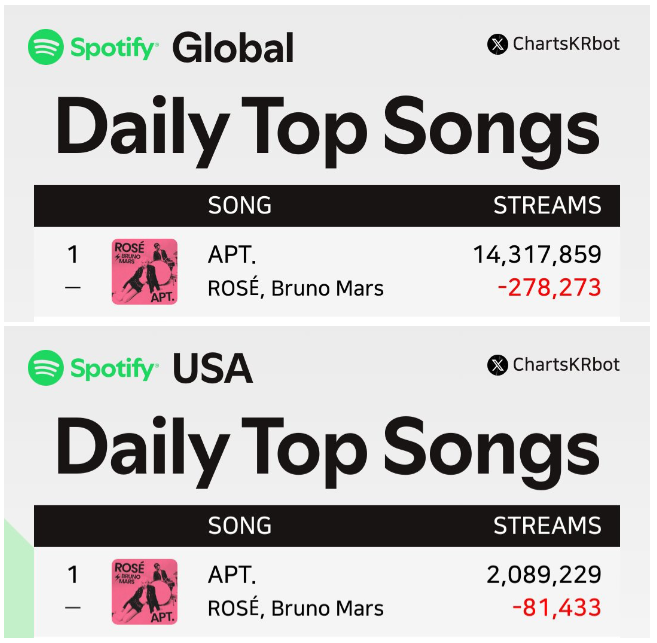Click STREAMS column header in USA table
Screen dimensions: 657x643
(547, 526)
